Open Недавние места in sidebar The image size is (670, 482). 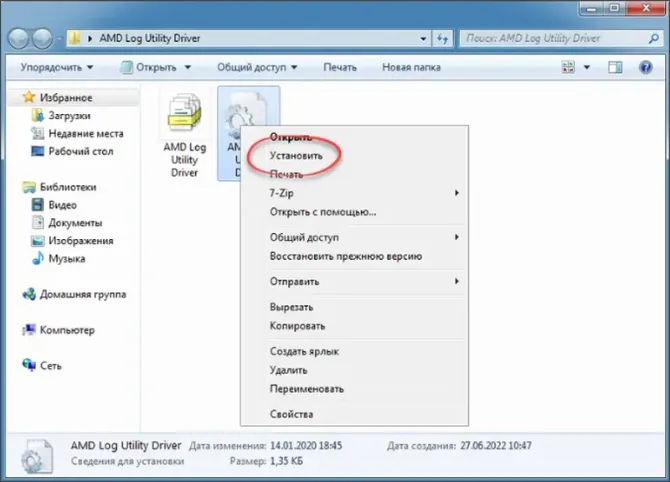coord(86,133)
